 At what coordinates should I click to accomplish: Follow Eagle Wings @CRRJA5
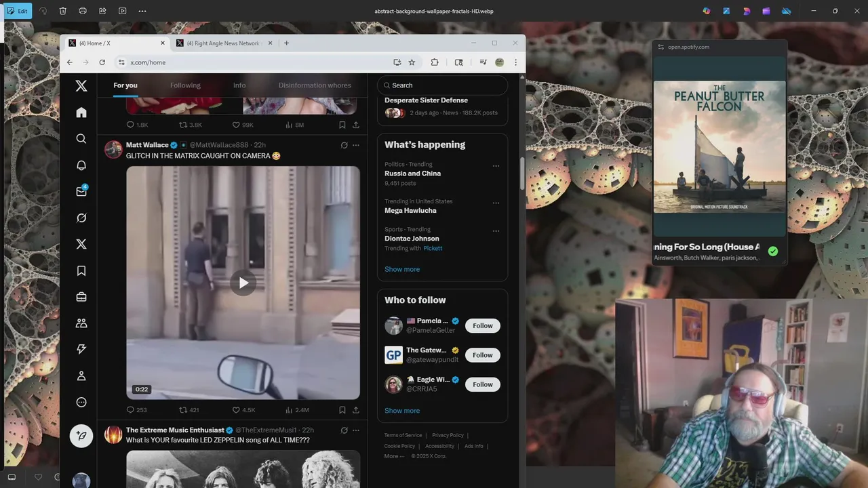483,384
